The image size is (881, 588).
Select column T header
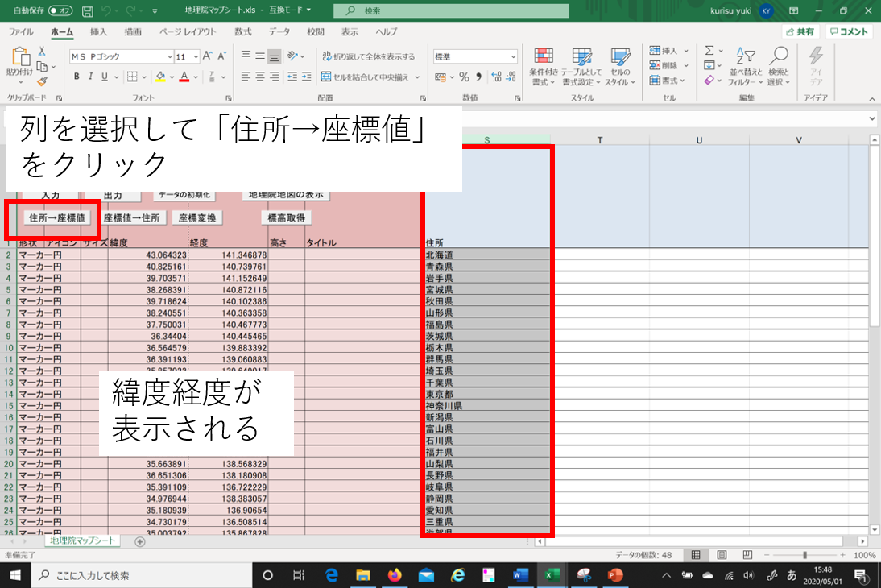click(599, 140)
